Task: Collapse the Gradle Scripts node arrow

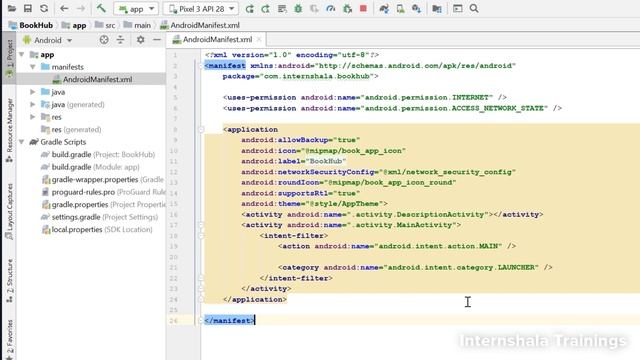Action: point(22,142)
